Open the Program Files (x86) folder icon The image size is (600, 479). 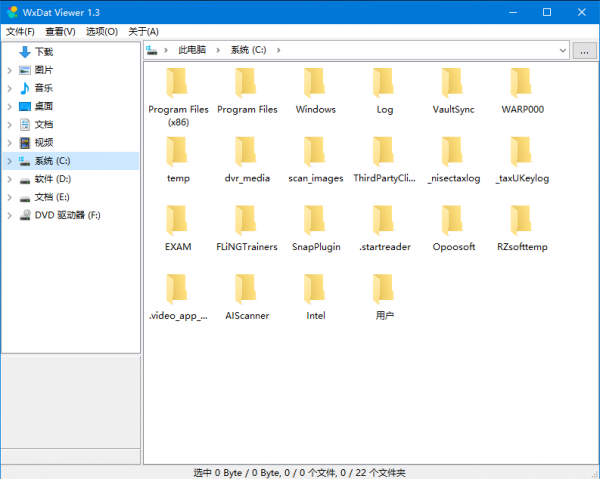(x=177, y=83)
